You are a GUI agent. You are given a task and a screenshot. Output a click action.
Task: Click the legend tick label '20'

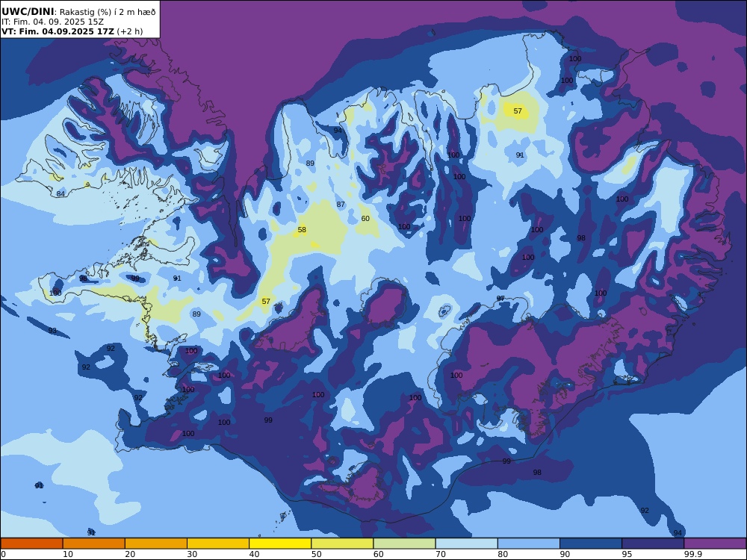pyautogui.click(x=130, y=554)
